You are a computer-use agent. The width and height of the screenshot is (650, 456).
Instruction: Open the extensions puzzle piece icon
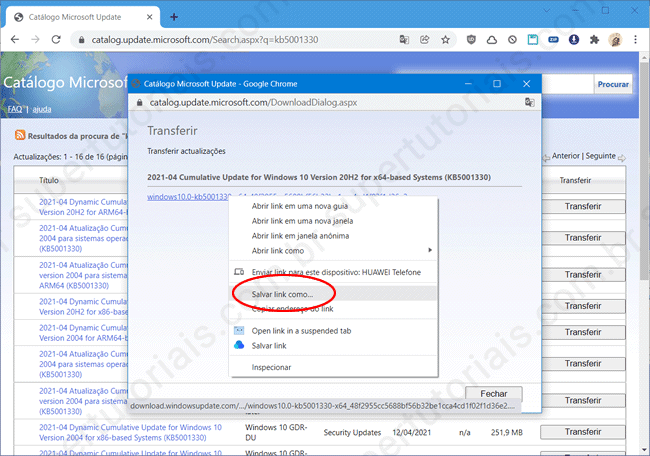coord(594,40)
